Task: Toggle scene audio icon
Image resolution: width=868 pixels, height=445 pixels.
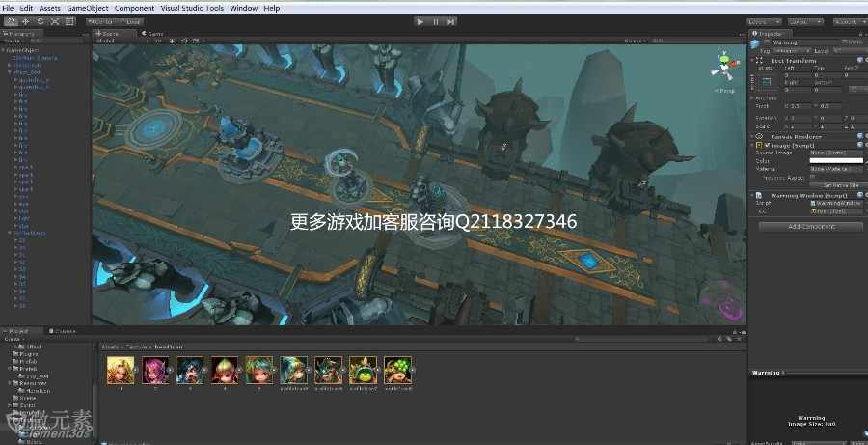Action: point(184,41)
